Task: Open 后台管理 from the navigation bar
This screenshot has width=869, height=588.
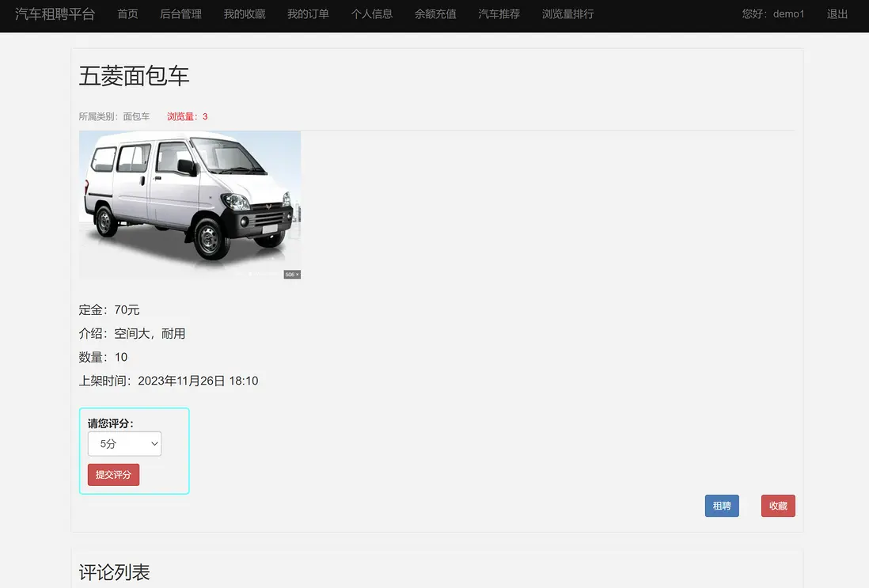Action: [180, 14]
